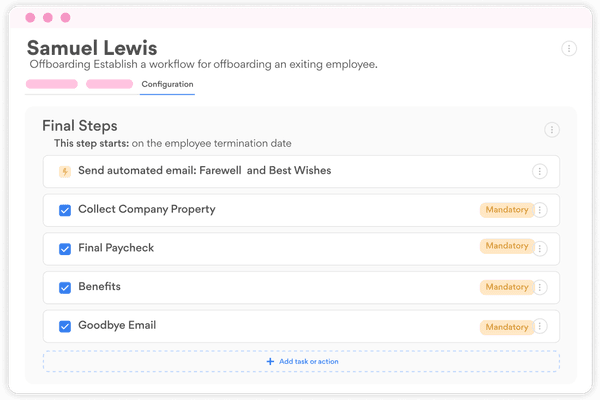Toggle the Final Paycheck checkbox

[65, 248]
